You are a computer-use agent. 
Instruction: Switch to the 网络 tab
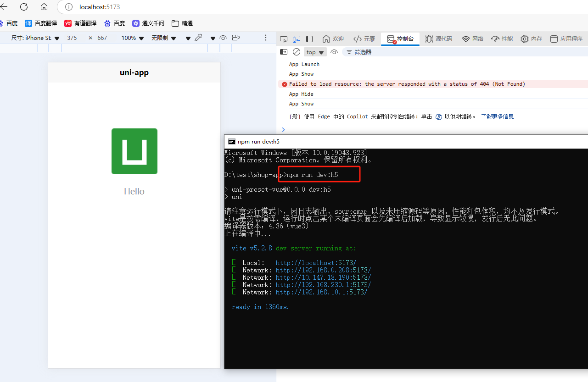click(472, 39)
